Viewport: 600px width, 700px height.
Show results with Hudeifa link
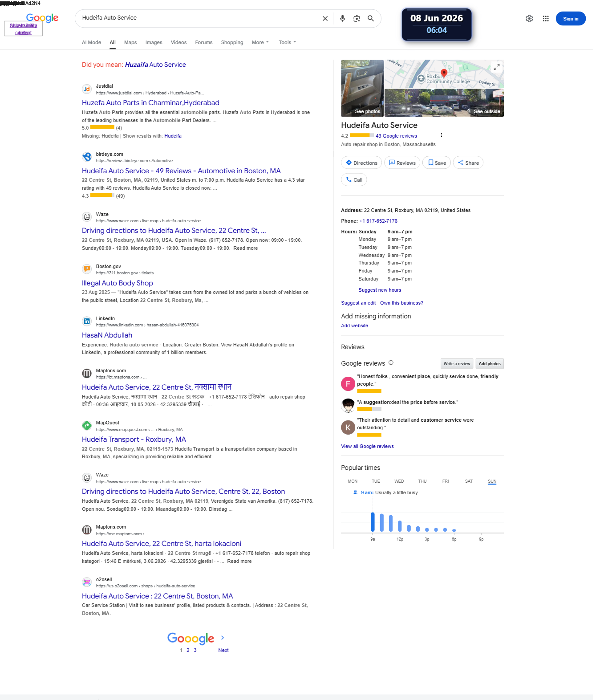click(173, 136)
